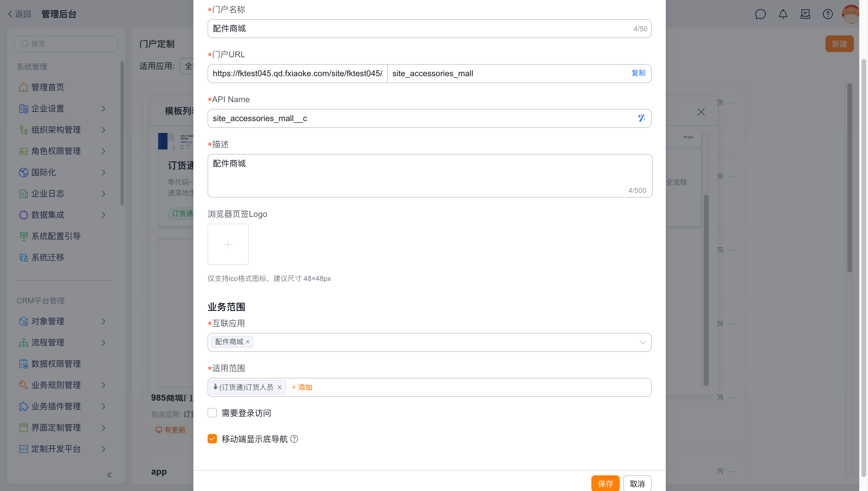
Task: Click the help question mark icon
Action: pos(828,14)
